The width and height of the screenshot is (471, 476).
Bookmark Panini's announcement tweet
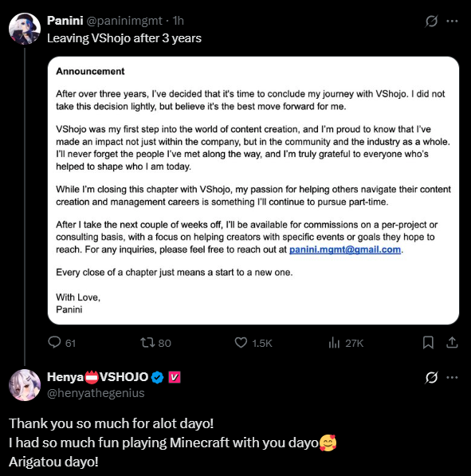point(428,343)
